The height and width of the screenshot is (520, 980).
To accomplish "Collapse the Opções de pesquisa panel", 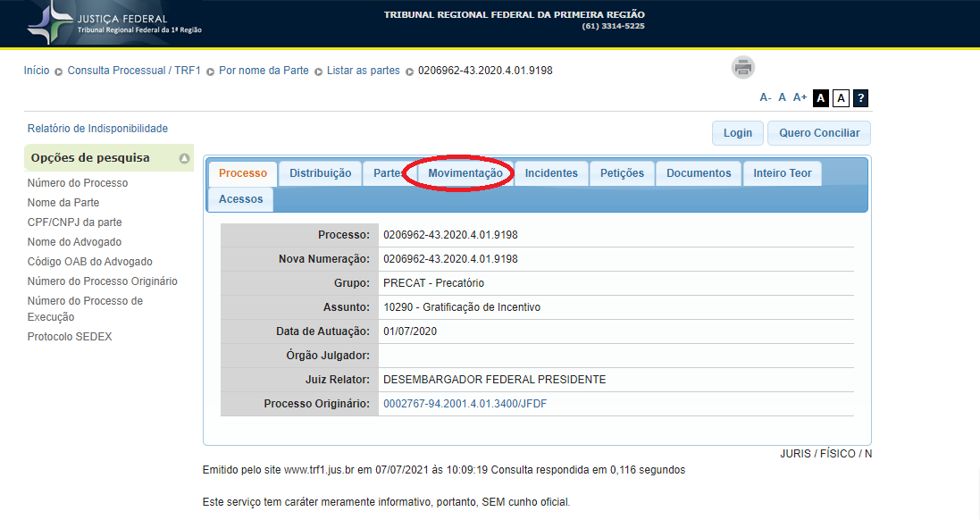I will [x=184, y=159].
